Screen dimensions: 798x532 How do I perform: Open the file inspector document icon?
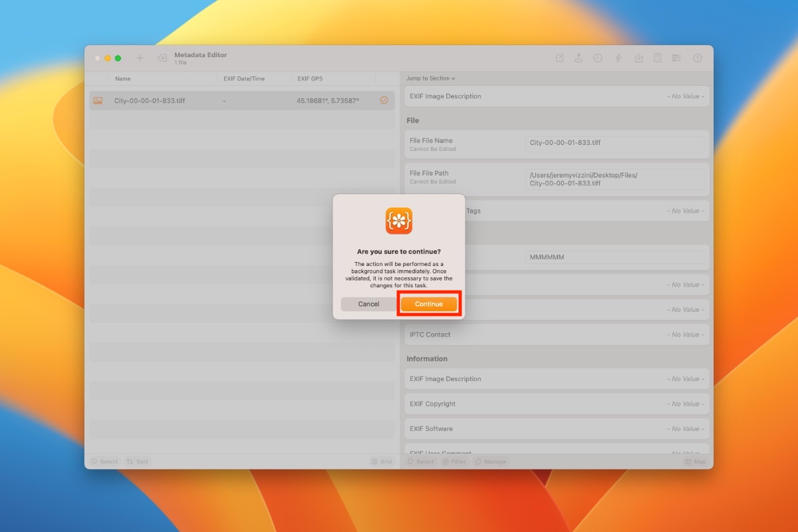point(658,58)
